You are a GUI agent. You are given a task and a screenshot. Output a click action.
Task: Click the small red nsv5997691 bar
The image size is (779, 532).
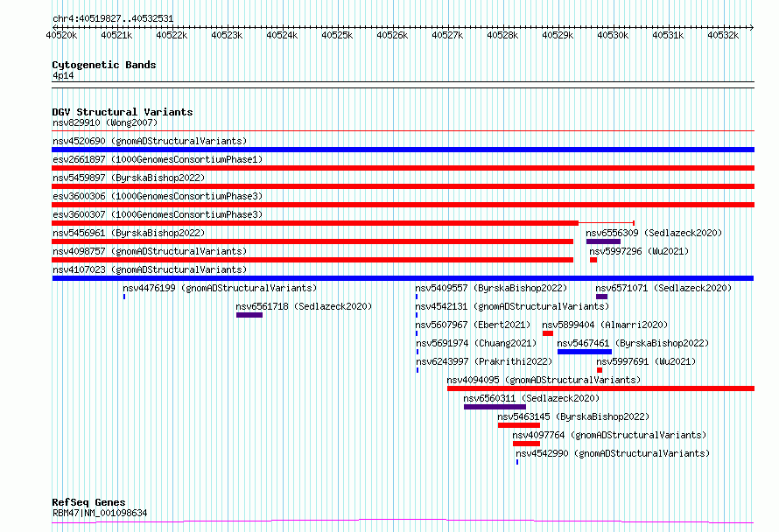600,370
